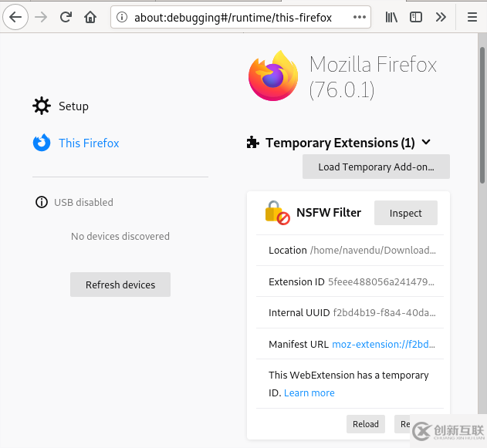Show more toolbar tools overflow
This screenshot has width=487, height=448.
[x=441, y=17]
